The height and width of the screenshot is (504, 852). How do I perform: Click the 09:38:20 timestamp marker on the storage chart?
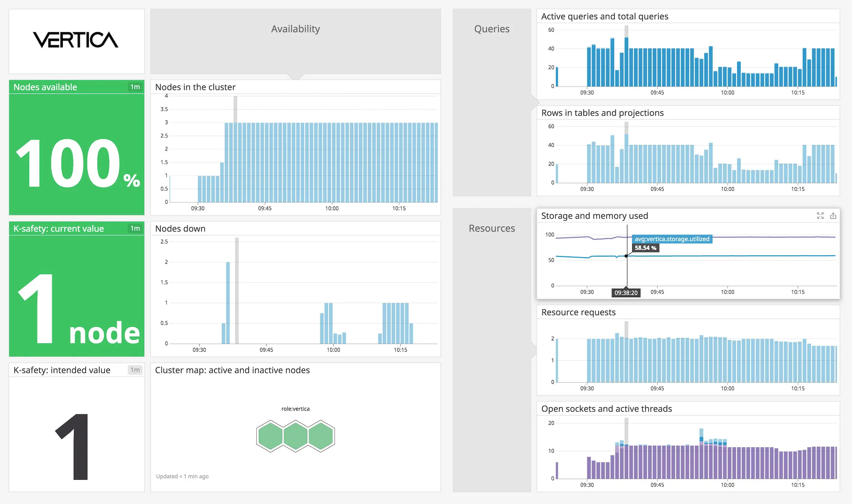pyautogui.click(x=626, y=293)
